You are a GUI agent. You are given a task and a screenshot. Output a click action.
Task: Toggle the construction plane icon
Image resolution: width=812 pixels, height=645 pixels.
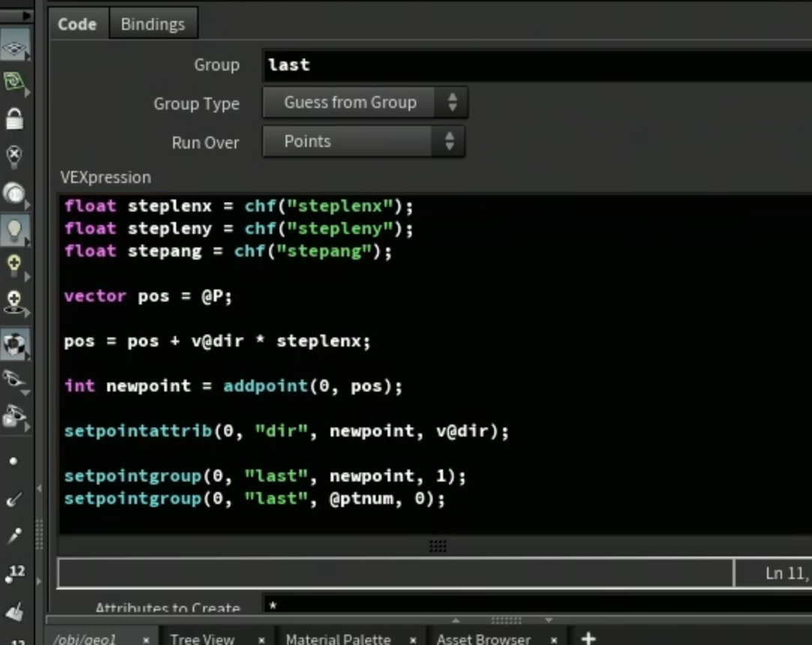(14, 47)
